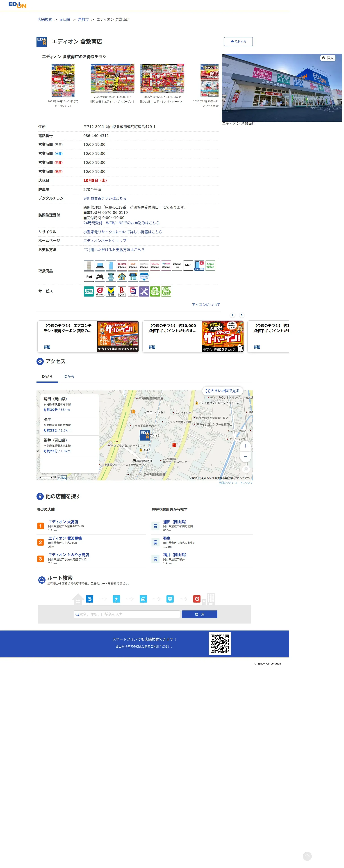Click the map current-location target button
This screenshot has width=344, height=868.
(246, 469)
